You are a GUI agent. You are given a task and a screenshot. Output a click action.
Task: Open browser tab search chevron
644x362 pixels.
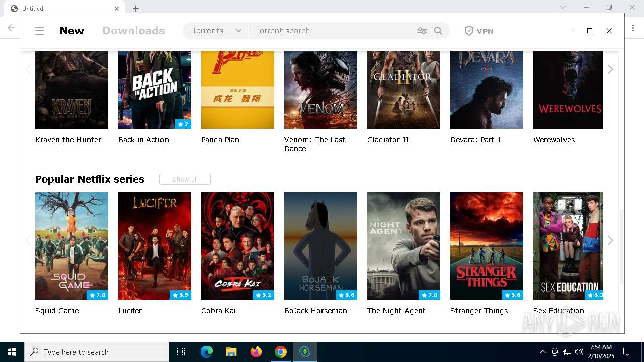tap(563, 7)
